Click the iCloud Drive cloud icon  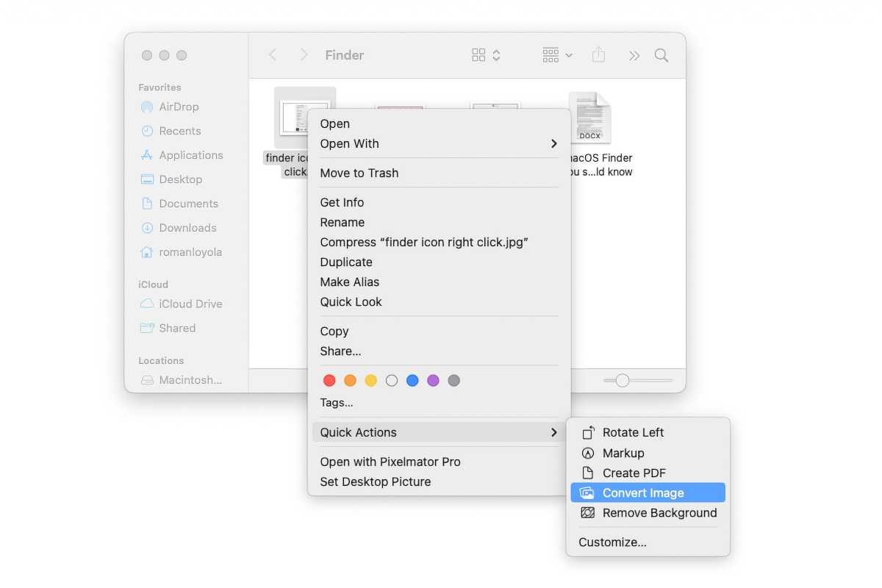pos(147,304)
